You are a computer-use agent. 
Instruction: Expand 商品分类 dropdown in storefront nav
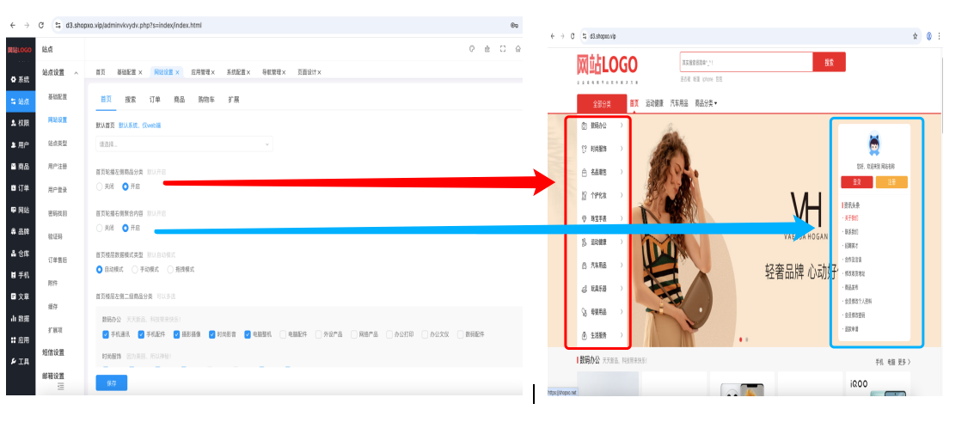click(707, 104)
